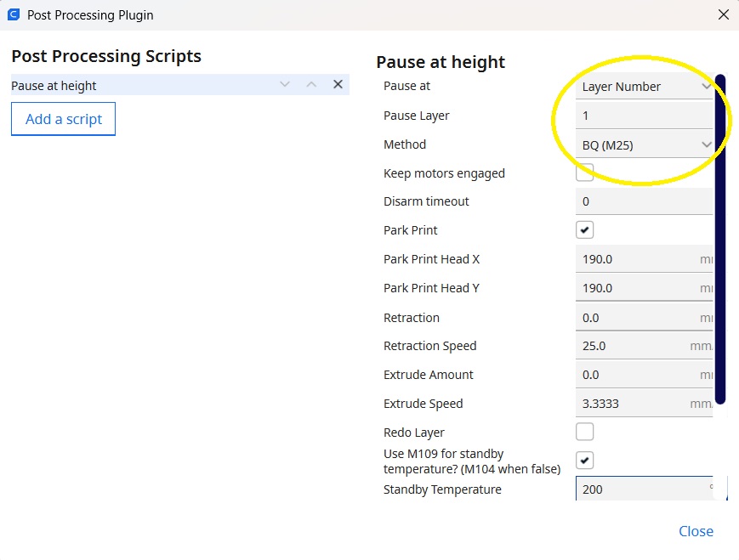This screenshot has width=739, height=560.
Task: Disable Use M109 for standby temperature
Action: 584,461
